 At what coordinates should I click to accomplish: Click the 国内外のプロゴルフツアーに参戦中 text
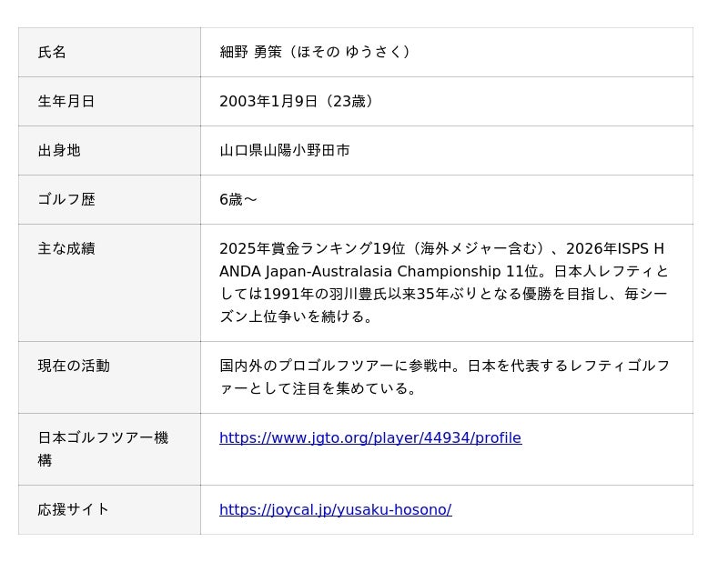341,366
